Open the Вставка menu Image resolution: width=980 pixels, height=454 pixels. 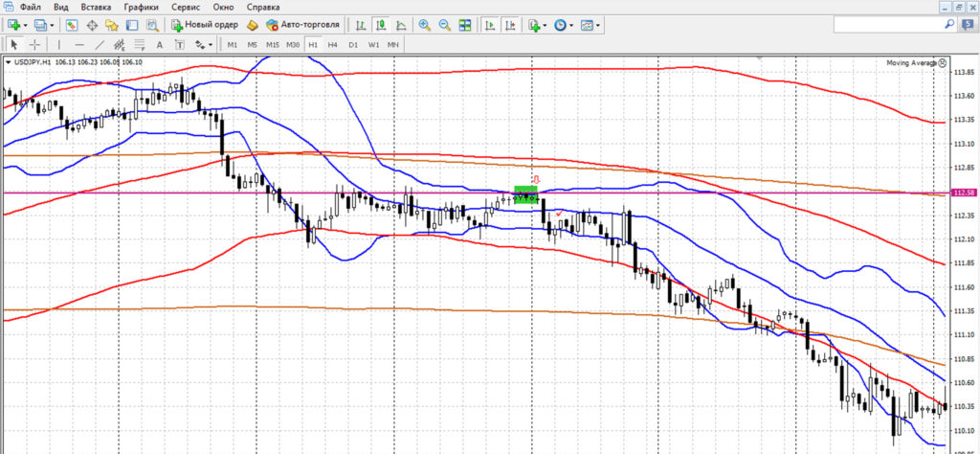[x=96, y=7]
